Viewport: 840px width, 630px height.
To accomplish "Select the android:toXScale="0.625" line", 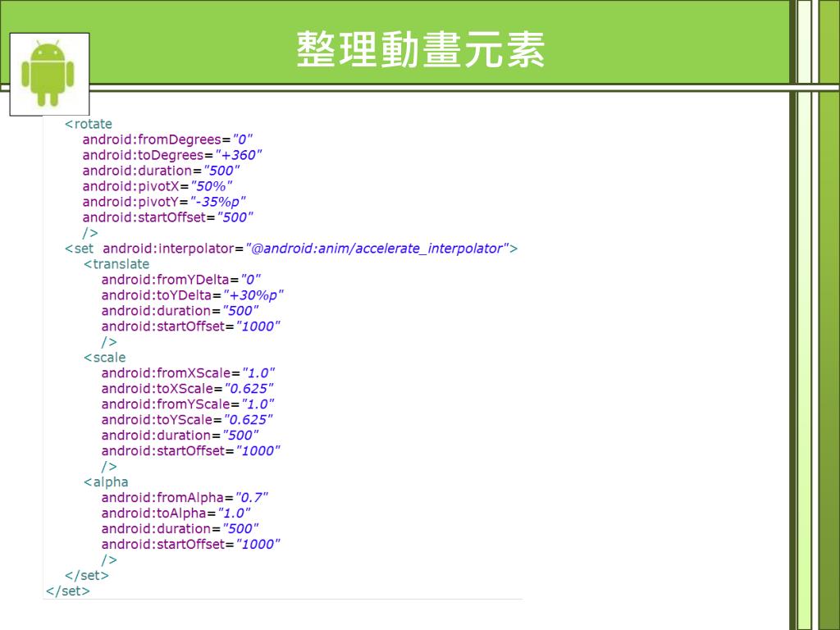I will tap(188, 388).
